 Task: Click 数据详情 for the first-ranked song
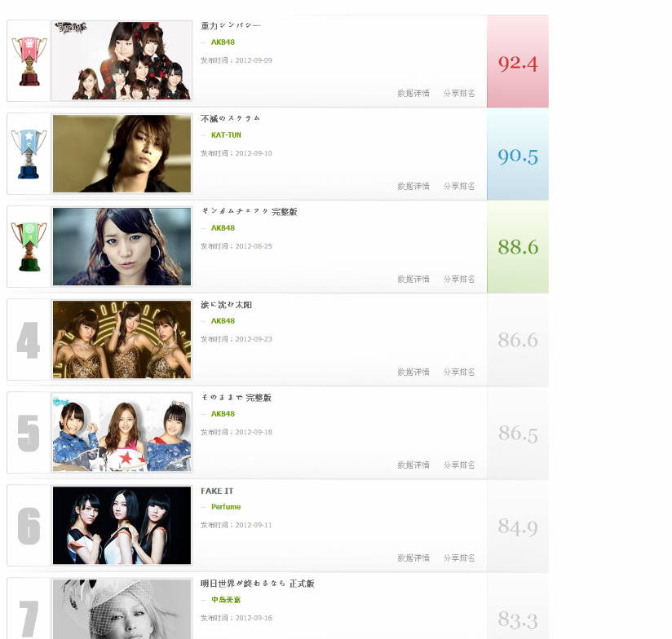[413, 93]
